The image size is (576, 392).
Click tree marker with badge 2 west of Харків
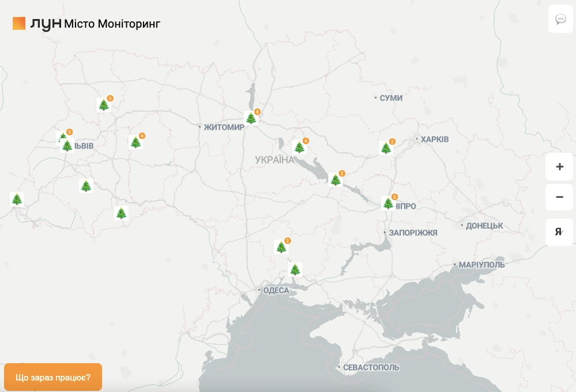coord(386,148)
